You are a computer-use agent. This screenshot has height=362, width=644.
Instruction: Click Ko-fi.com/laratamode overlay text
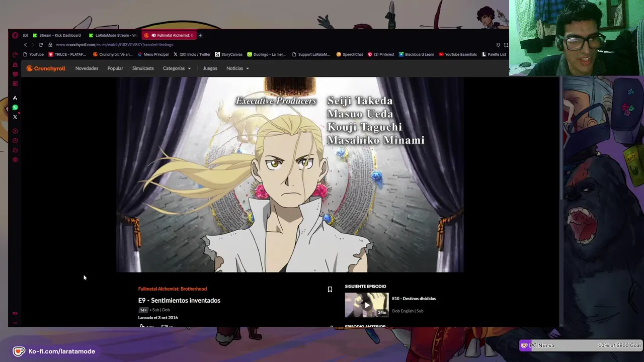click(61, 351)
